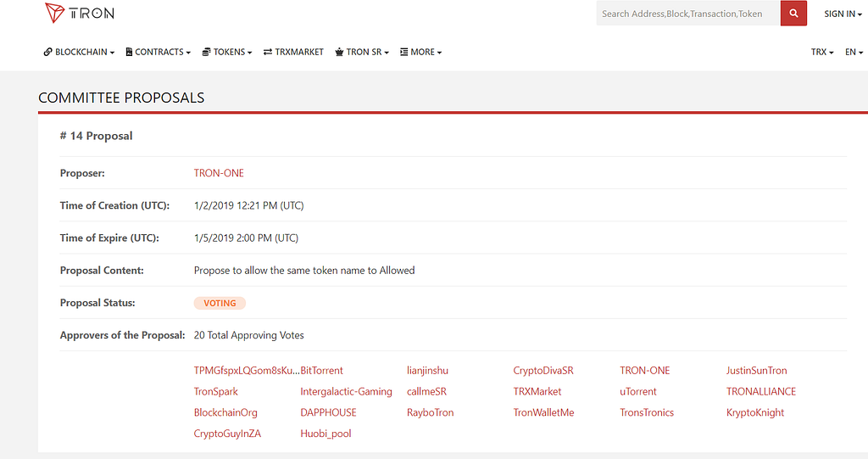Image resolution: width=868 pixels, height=459 pixels.
Task: Click the Contracts document icon
Action: (x=129, y=52)
